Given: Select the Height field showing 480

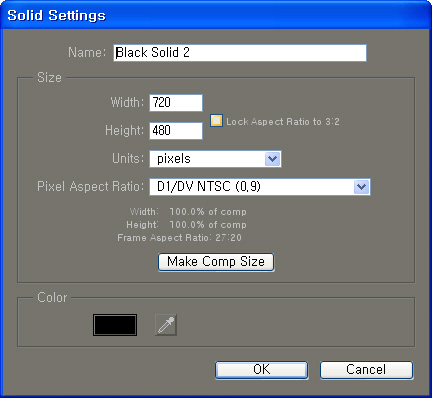Looking at the screenshot, I should point(176,131).
